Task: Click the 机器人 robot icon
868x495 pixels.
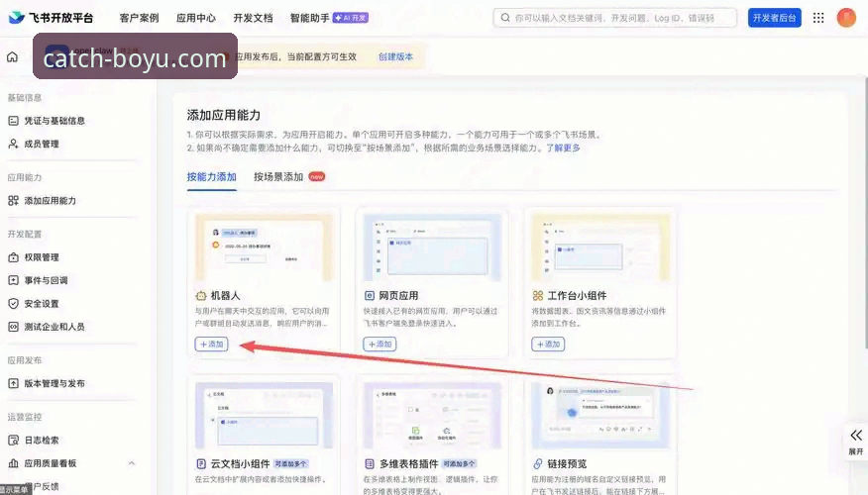Action: point(201,296)
